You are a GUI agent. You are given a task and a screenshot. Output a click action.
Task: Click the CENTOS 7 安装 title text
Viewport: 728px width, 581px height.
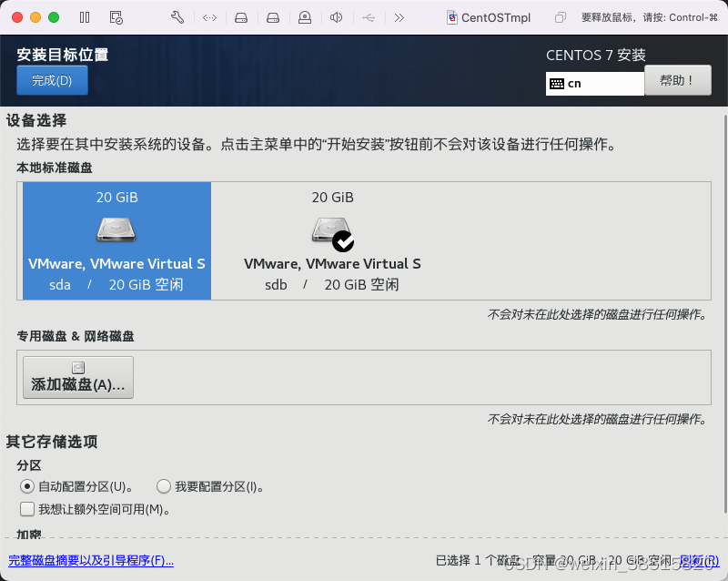click(x=596, y=55)
